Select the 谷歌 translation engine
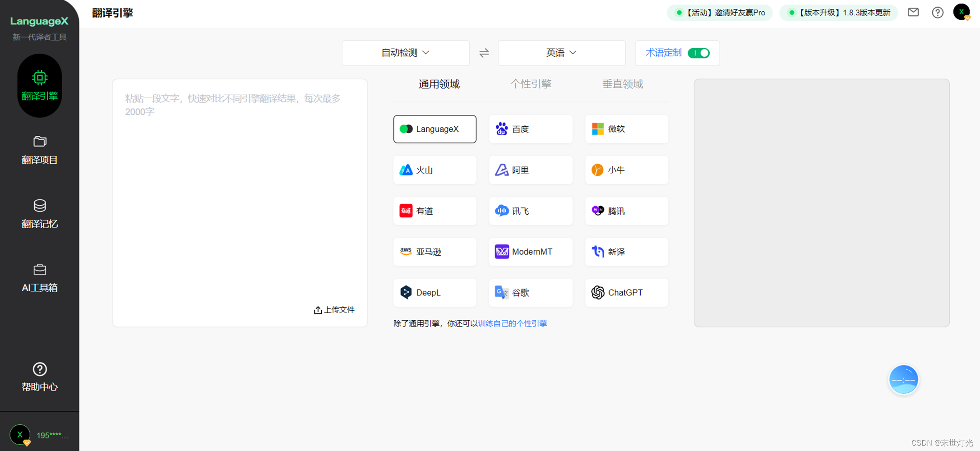This screenshot has width=980, height=451. coord(531,293)
